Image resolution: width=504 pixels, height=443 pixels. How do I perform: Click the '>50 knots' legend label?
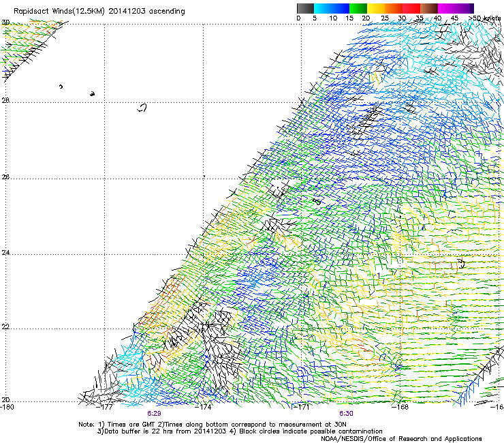pyautogui.click(x=484, y=18)
